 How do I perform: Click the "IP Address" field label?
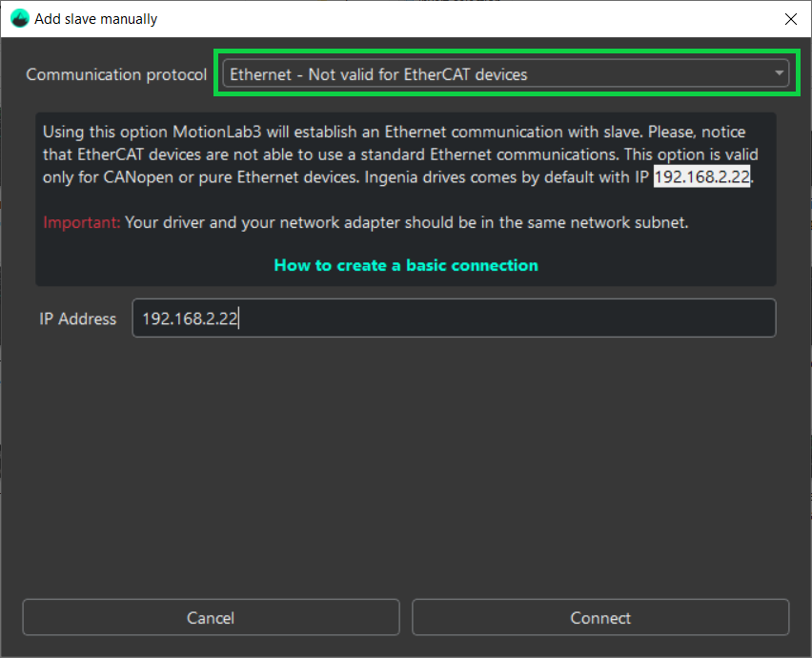tap(77, 319)
